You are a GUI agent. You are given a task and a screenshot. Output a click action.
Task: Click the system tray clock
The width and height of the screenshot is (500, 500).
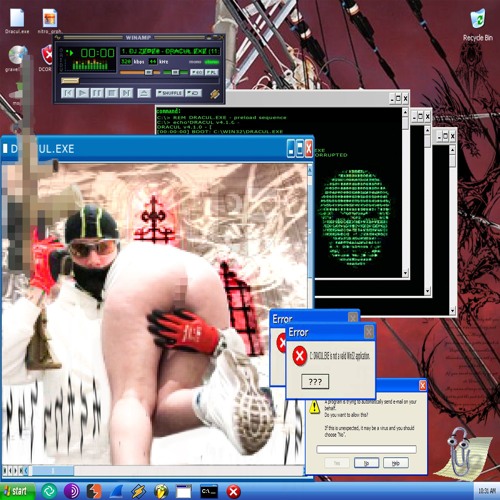[487, 491]
